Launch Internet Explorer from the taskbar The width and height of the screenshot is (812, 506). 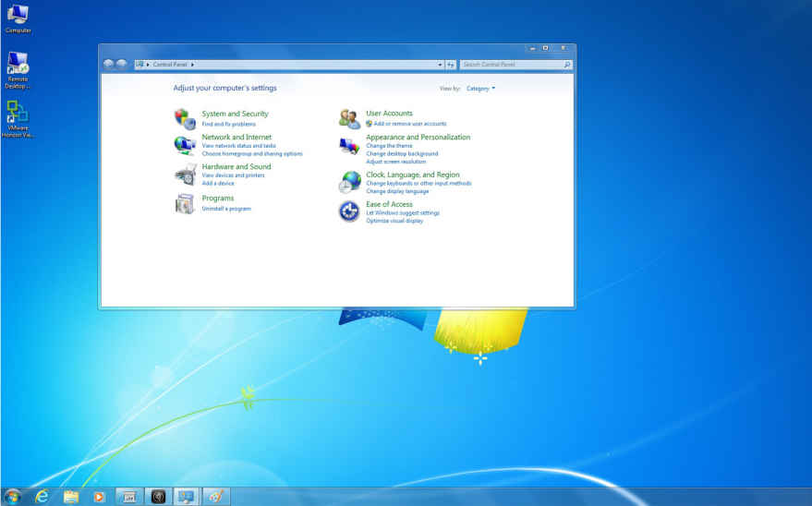point(42,497)
